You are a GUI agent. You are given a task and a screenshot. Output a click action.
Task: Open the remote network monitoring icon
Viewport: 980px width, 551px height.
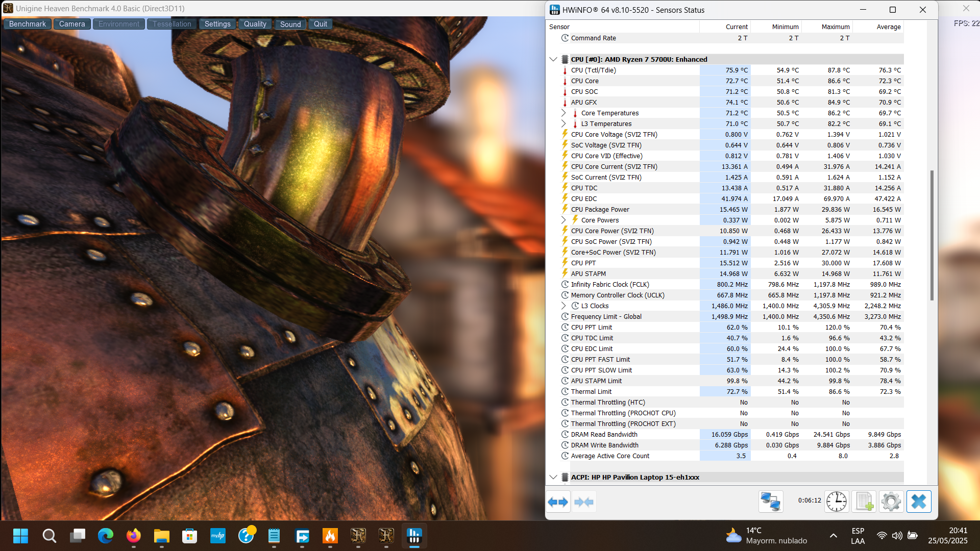pos(770,502)
